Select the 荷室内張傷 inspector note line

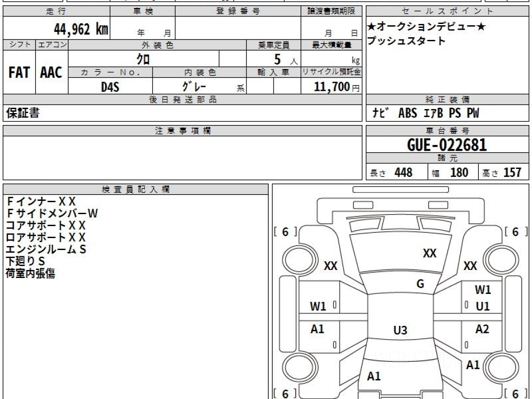[31, 274]
